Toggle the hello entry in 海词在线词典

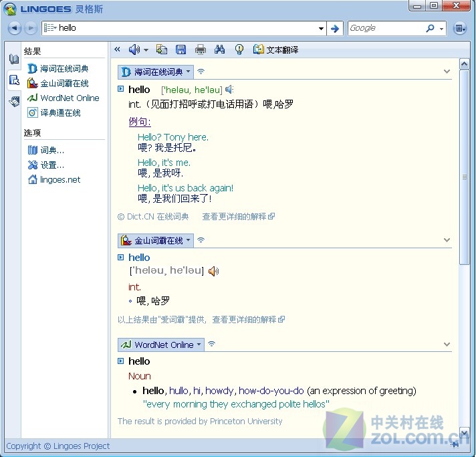121,89
